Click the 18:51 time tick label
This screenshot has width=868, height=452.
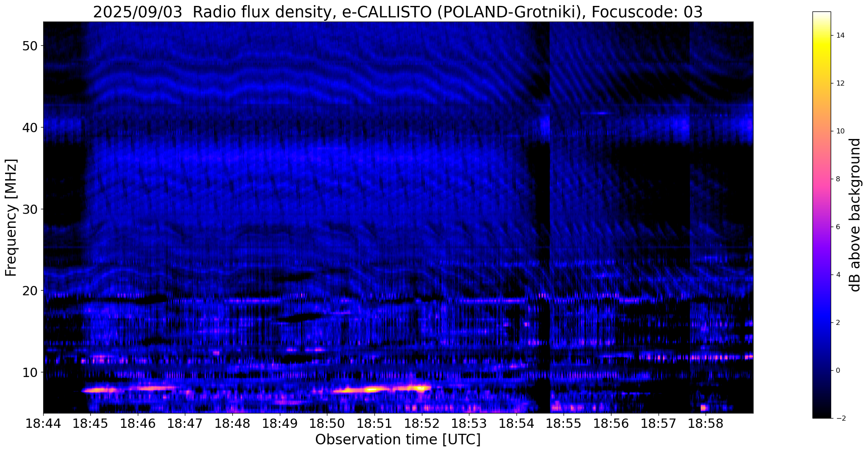(374, 424)
